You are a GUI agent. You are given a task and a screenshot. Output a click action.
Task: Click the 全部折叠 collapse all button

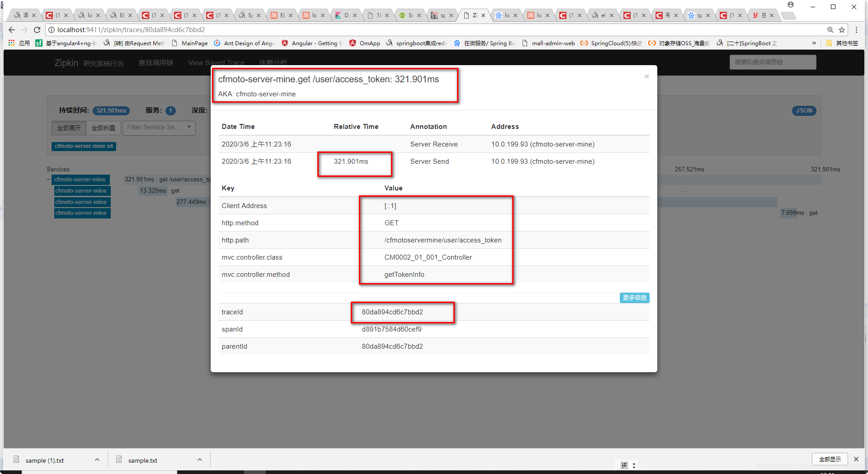tap(103, 128)
